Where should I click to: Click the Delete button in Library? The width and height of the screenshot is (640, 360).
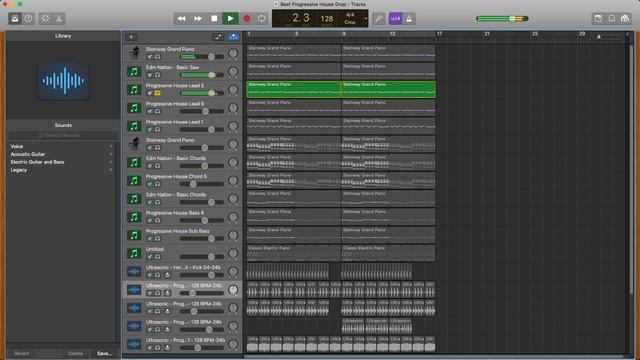coord(75,353)
